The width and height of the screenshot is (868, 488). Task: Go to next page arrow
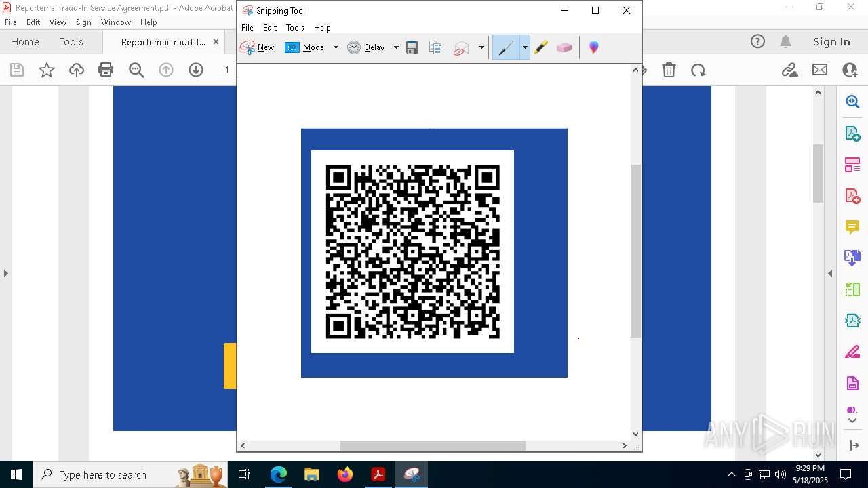pyautogui.click(x=196, y=70)
